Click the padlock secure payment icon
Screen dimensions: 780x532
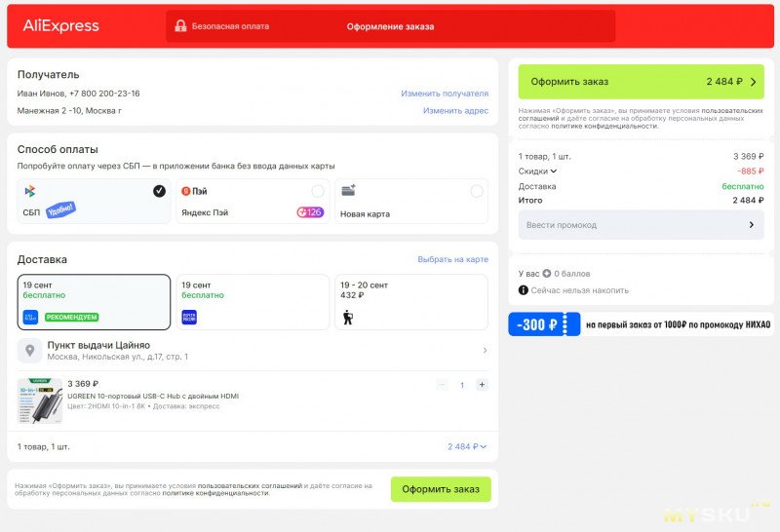point(180,26)
